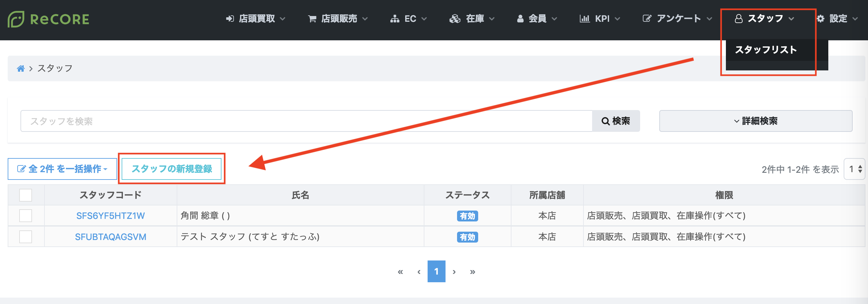Click 有効 badge in 角間 総章 row
The width and height of the screenshot is (868, 304).
point(467,216)
